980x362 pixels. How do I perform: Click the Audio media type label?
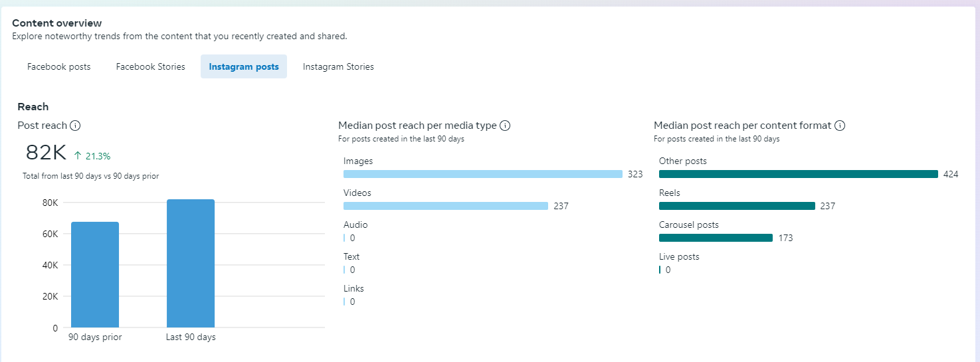[x=355, y=225]
